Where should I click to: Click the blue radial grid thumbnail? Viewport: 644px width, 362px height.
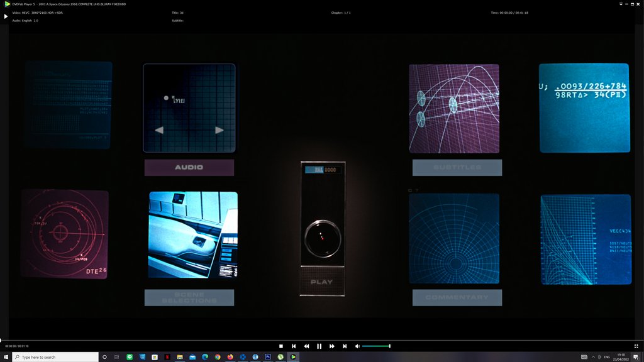point(454,238)
